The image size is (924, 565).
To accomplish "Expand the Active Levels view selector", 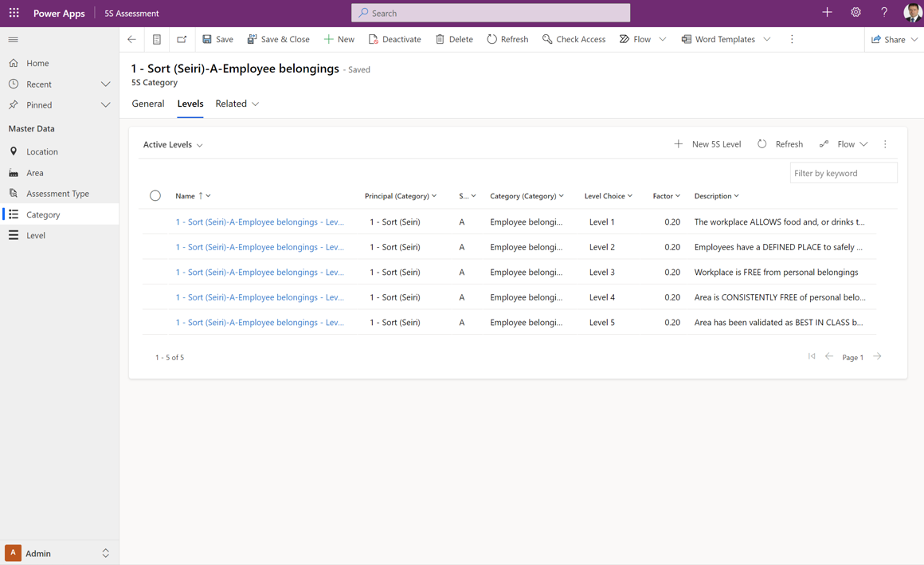I will (x=173, y=145).
